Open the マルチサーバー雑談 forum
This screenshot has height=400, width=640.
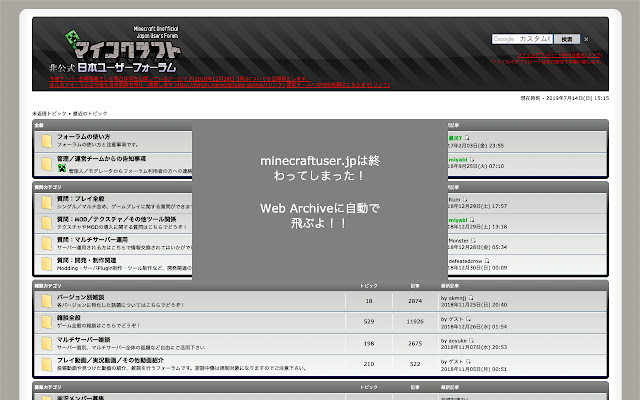(83, 340)
